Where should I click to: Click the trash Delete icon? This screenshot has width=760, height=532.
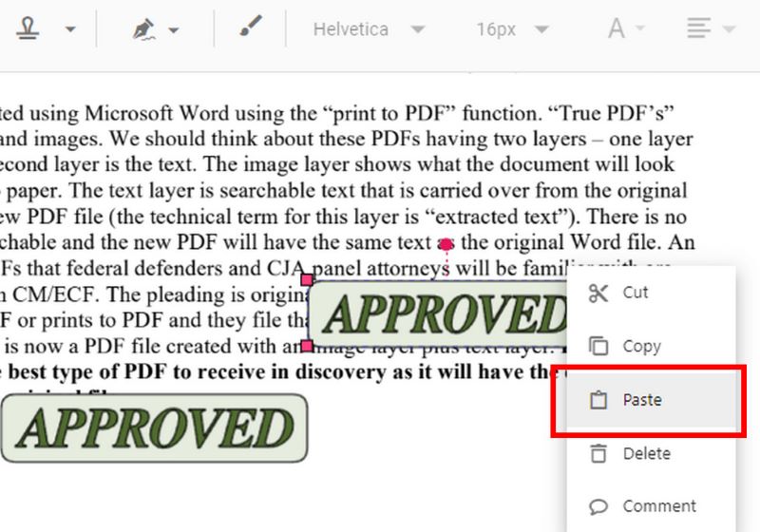point(598,453)
